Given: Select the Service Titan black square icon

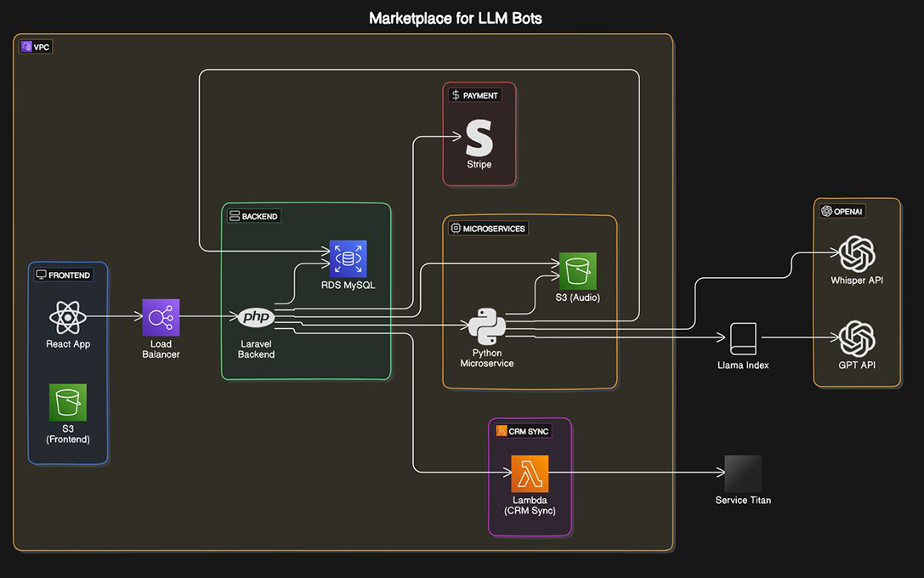Looking at the screenshot, I should click(743, 473).
